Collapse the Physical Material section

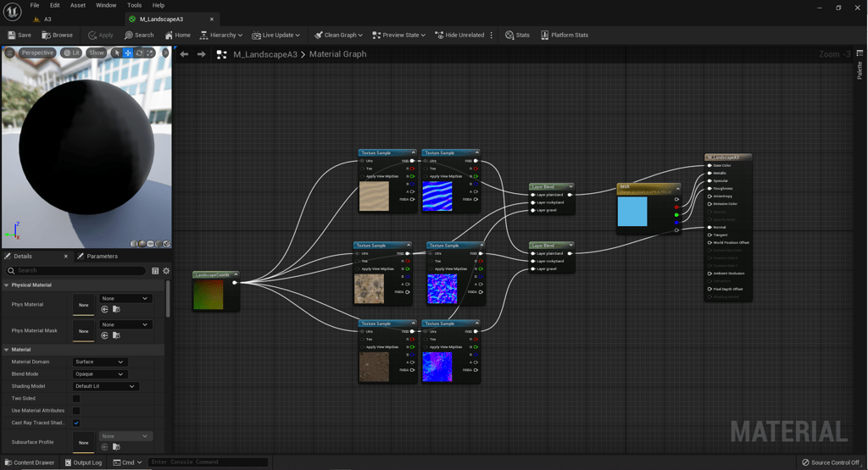[x=7, y=285]
